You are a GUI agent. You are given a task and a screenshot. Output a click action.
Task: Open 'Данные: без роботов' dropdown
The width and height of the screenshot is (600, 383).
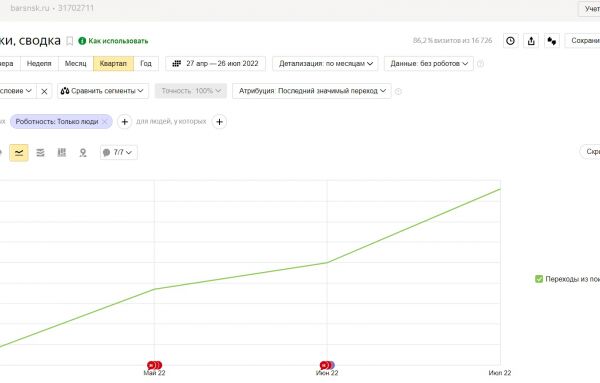click(x=429, y=64)
